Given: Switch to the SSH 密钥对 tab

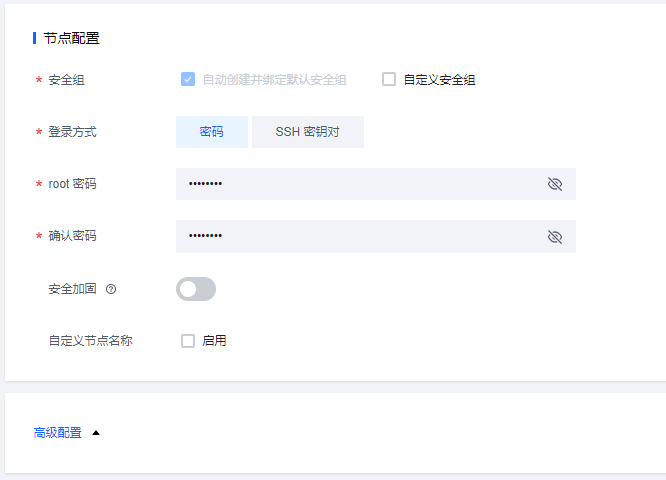Looking at the screenshot, I should point(307,132).
